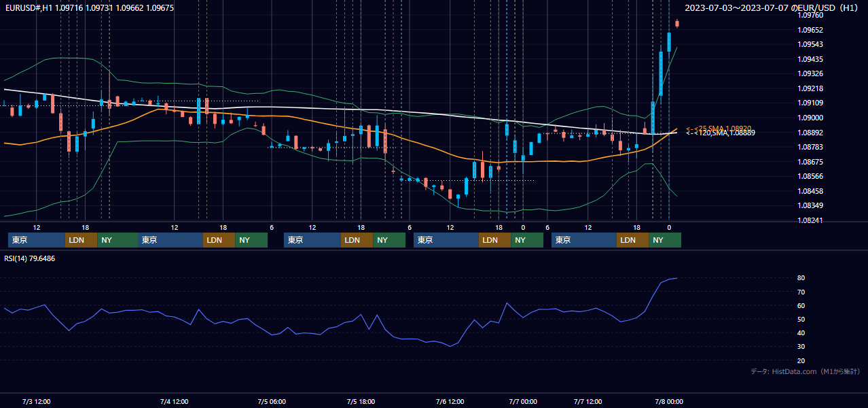
Task: Click price axis value 1.08458
Action: (x=812, y=191)
